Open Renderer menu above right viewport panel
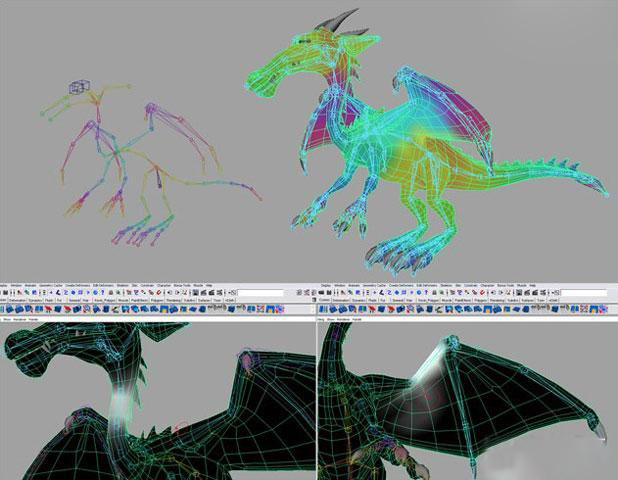This screenshot has width=618, height=480. tap(343, 319)
